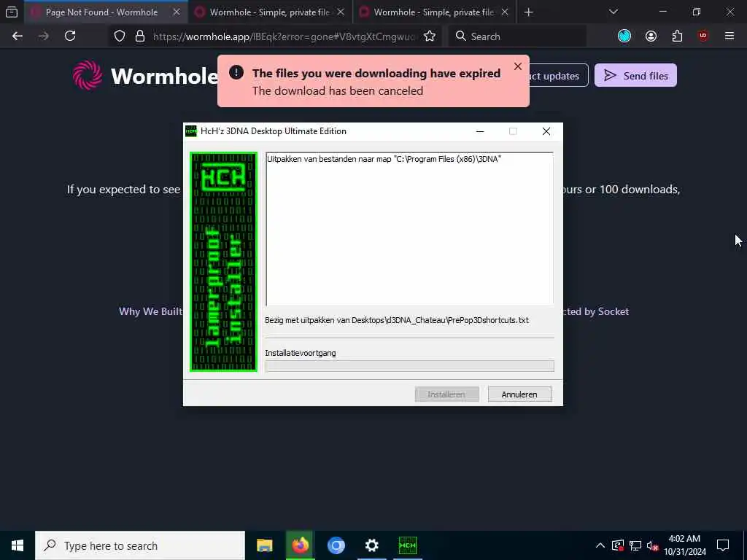Click the Wormhole logo
Image resolution: width=747 pixels, height=560 pixels.
[x=145, y=76]
